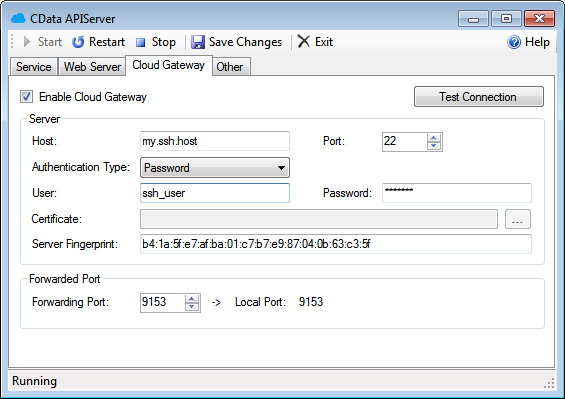Maximize the CData APIServer window
The height and width of the screenshot is (399, 565).
click(x=506, y=19)
